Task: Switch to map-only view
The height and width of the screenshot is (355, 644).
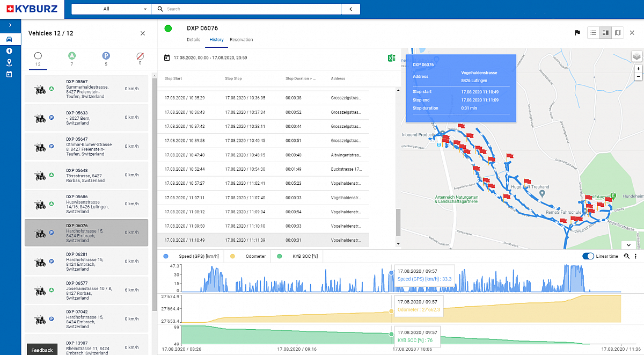Action: [618, 33]
